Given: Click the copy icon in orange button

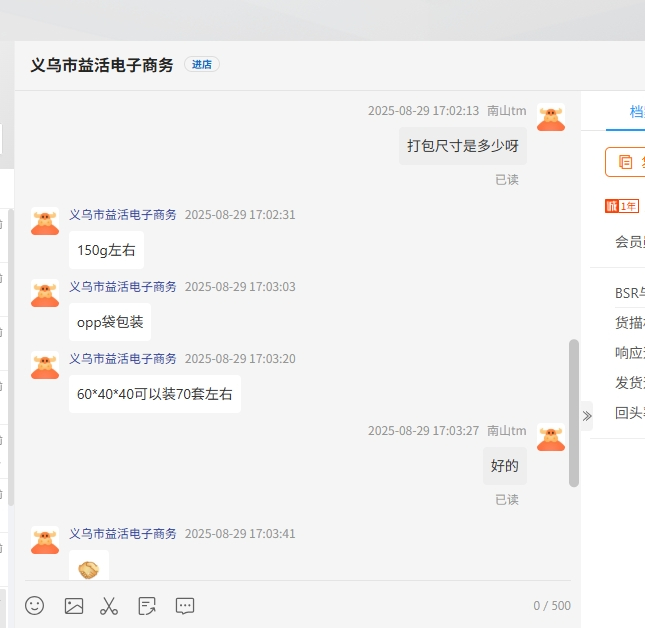Looking at the screenshot, I should 626,162.
